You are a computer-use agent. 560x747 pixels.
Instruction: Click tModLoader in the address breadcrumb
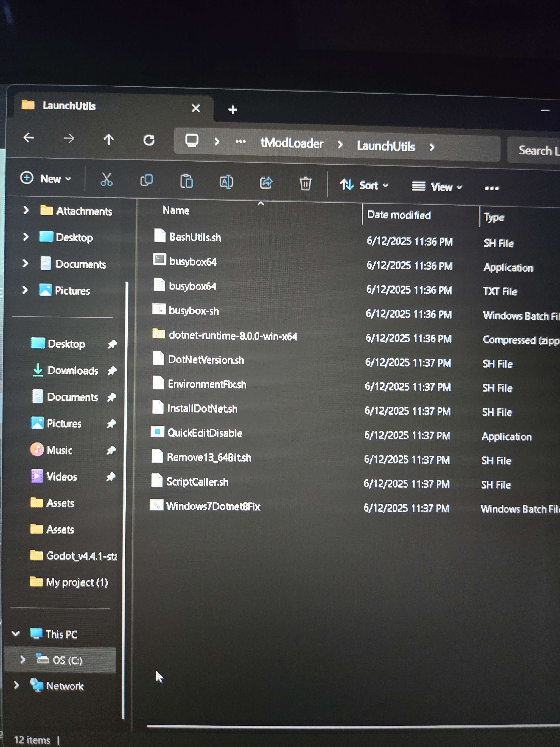292,144
